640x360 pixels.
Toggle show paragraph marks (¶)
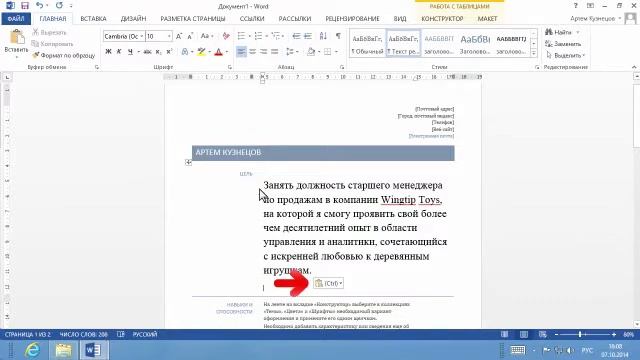click(338, 36)
